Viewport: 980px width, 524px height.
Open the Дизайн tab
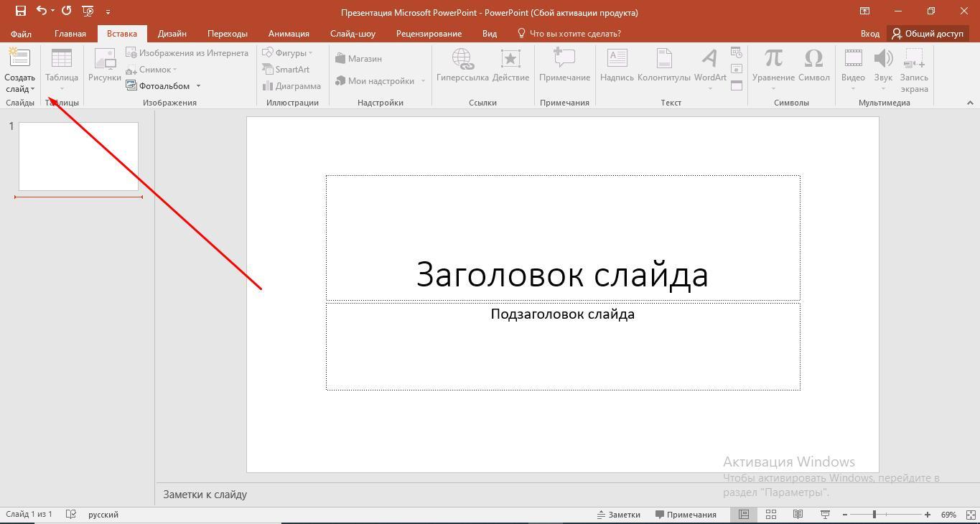click(172, 33)
